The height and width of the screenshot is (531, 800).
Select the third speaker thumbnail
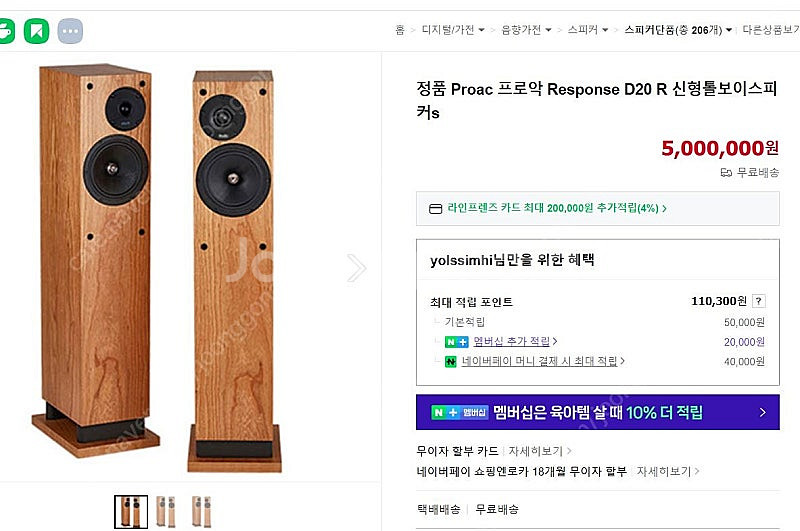coord(200,511)
